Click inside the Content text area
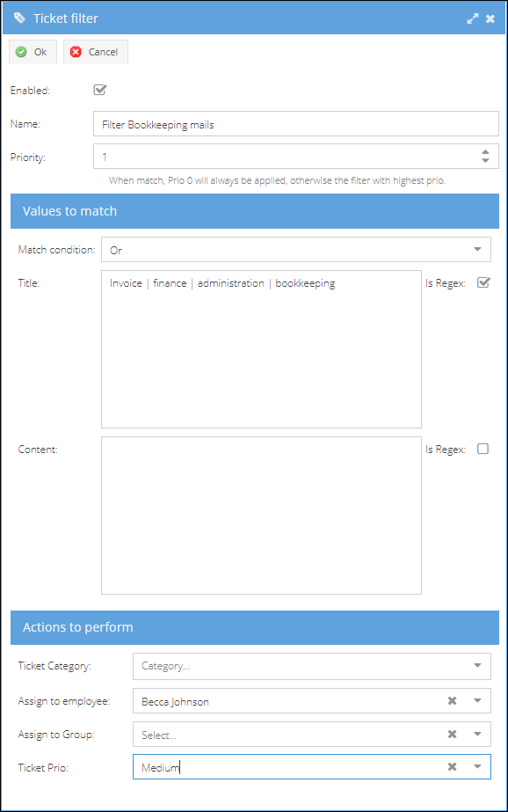508x812 pixels. tap(261, 516)
